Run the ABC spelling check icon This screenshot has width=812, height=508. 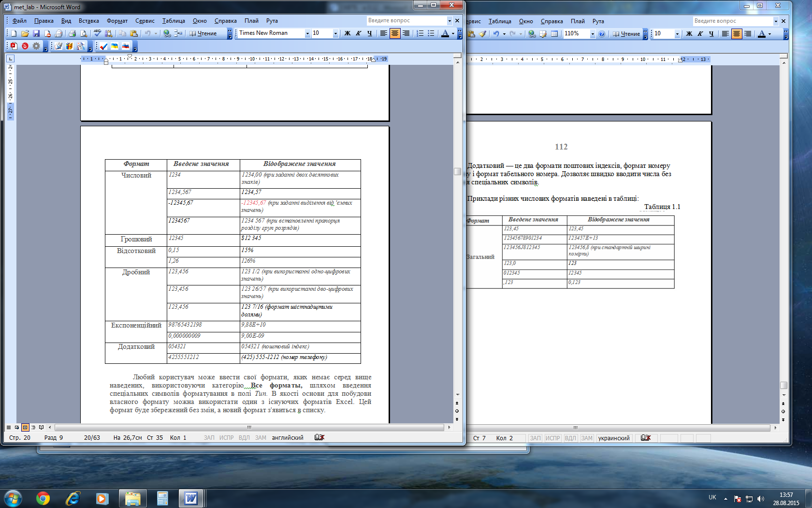[97, 33]
